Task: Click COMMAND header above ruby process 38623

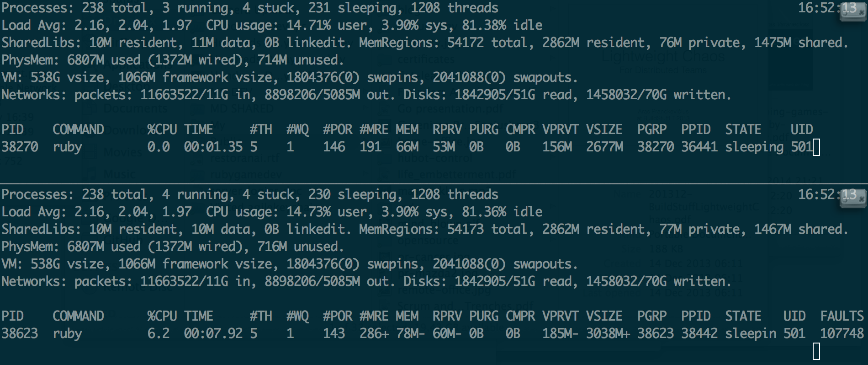Action: pos(78,316)
